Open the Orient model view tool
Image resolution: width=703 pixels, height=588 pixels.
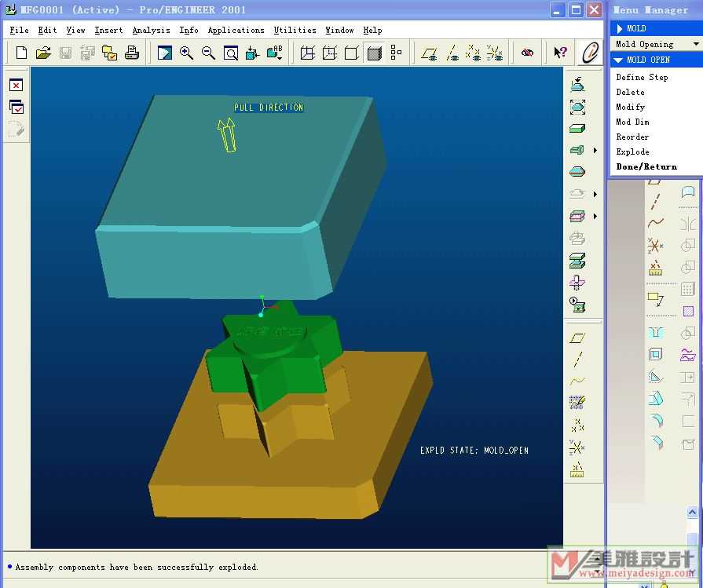252,53
